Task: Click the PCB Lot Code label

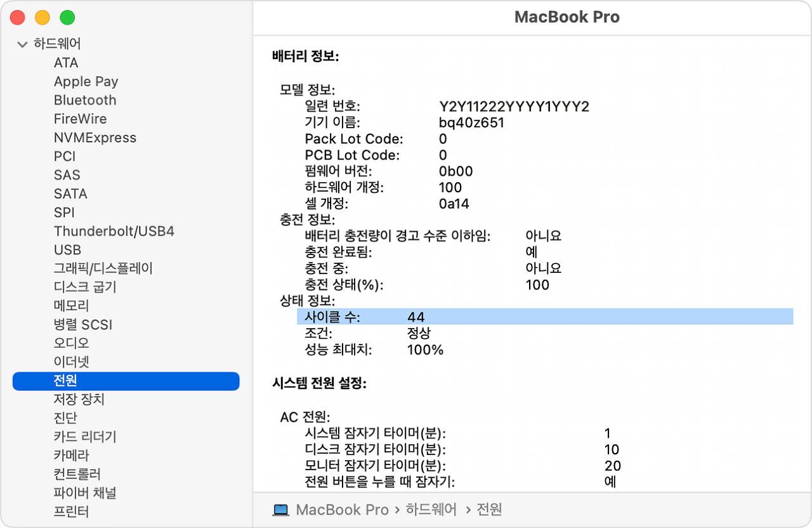Action: [x=352, y=155]
